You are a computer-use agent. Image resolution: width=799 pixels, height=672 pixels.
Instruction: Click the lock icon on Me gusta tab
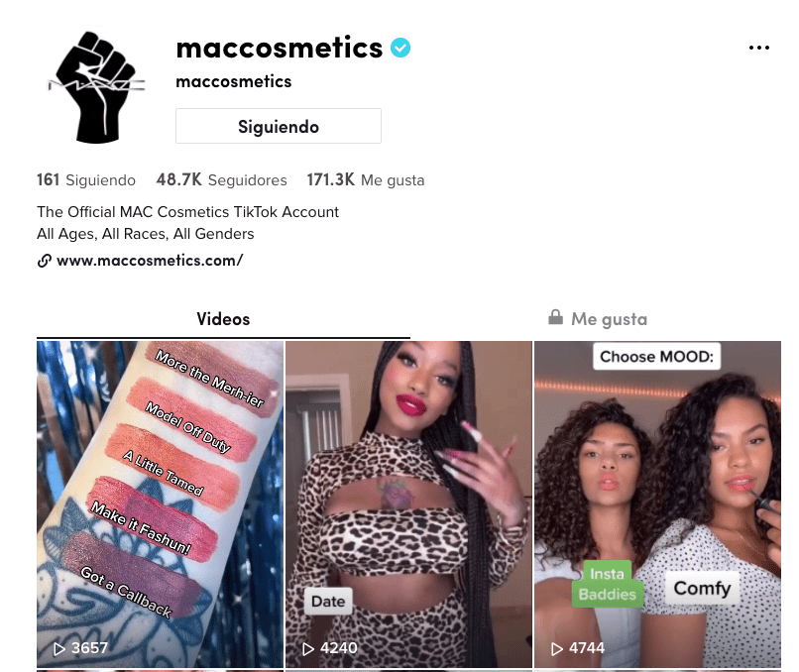tap(555, 317)
